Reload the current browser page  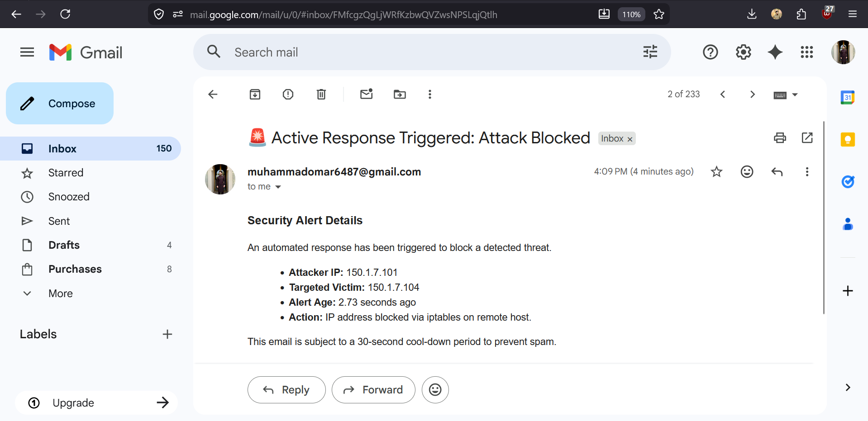point(65,14)
